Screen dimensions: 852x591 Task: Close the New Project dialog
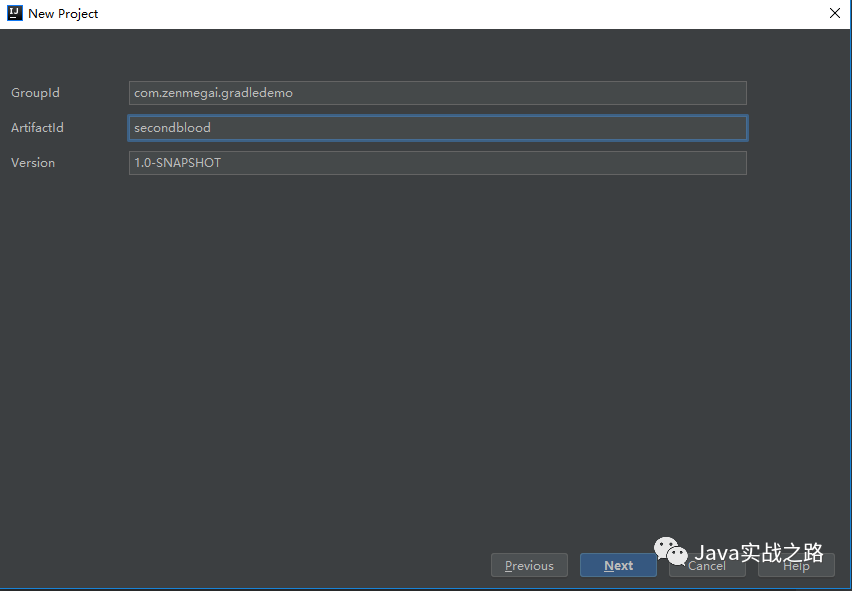click(835, 13)
